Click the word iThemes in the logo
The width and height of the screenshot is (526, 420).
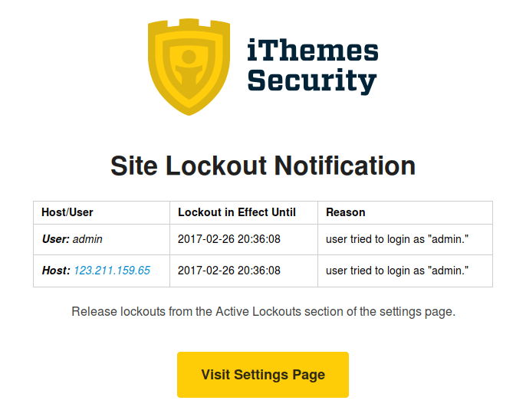(x=313, y=51)
